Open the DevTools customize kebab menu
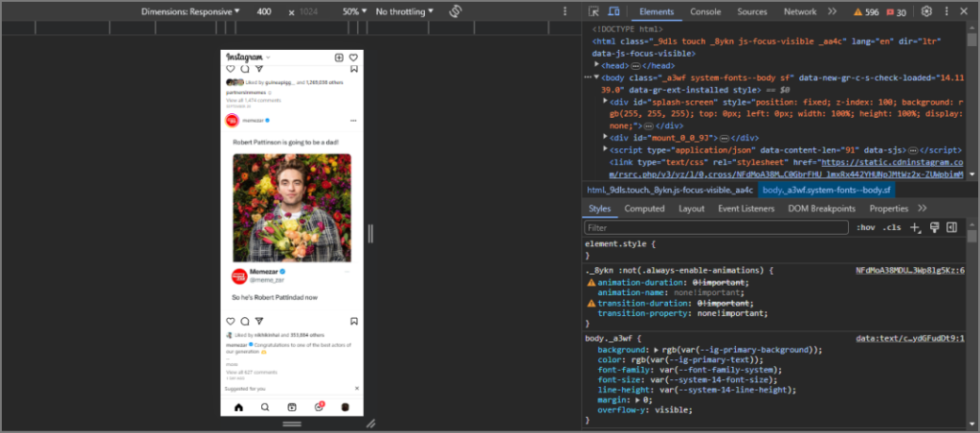This screenshot has width=980, height=433. click(x=947, y=11)
